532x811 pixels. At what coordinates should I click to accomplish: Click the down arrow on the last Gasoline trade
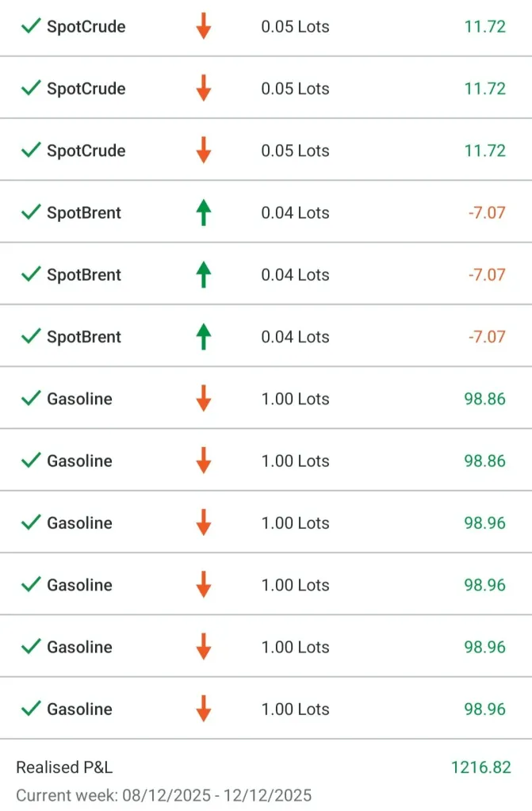coord(204,709)
